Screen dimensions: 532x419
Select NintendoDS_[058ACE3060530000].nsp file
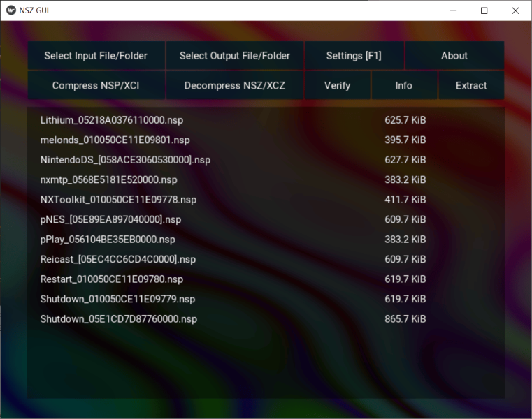[125, 160]
